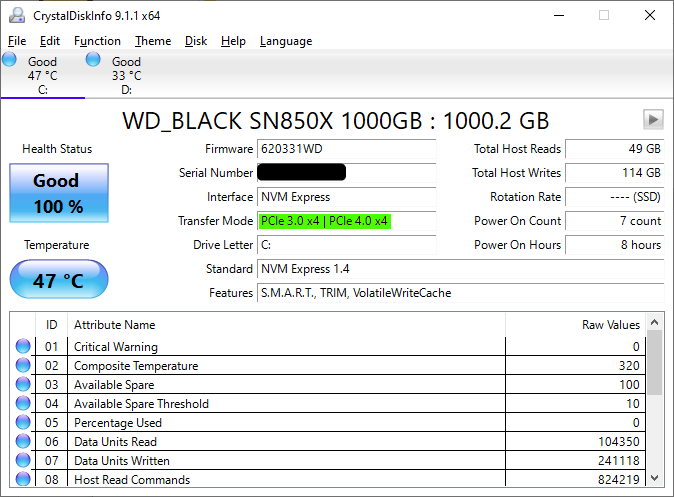
Task: Click raw value 241118
Action: click(x=619, y=460)
